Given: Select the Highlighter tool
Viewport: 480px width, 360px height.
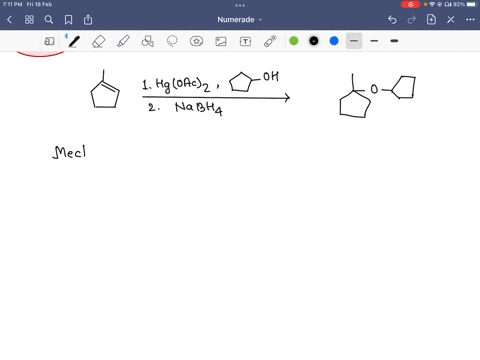Looking at the screenshot, I should 123,41.
